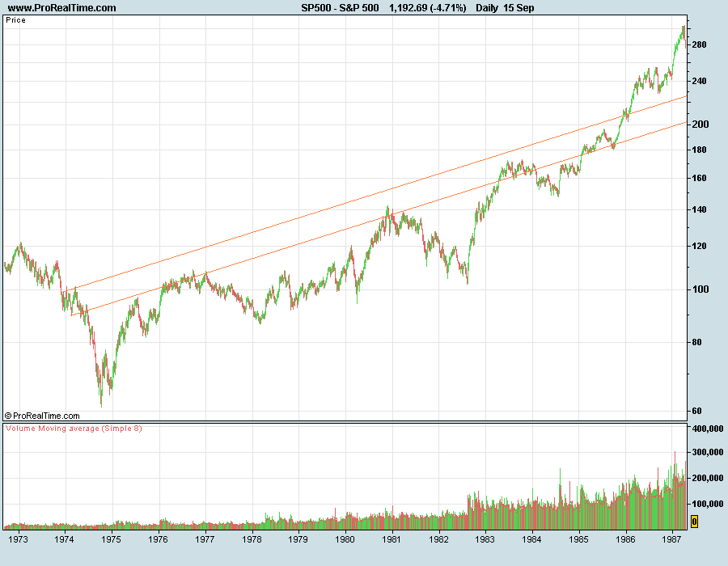
Task: Click the 60 price axis label
Action: 697,411
